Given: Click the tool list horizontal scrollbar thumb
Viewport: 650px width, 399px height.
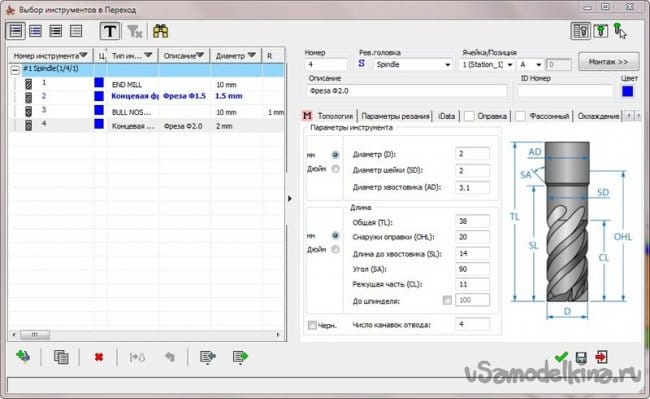Looking at the screenshot, I should point(35,334).
